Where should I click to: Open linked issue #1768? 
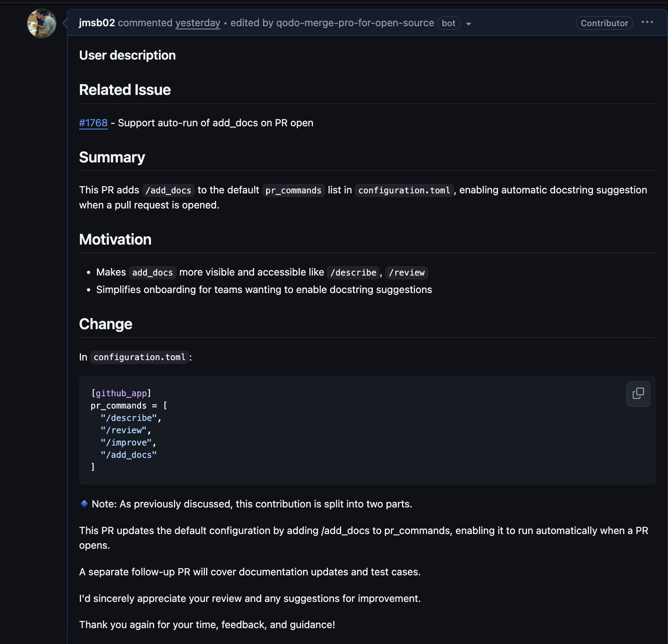click(x=93, y=123)
